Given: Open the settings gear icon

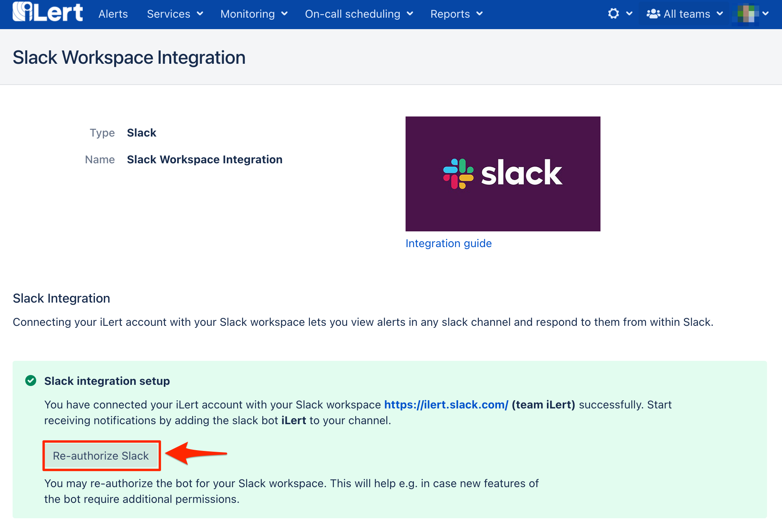Looking at the screenshot, I should click(613, 14).
